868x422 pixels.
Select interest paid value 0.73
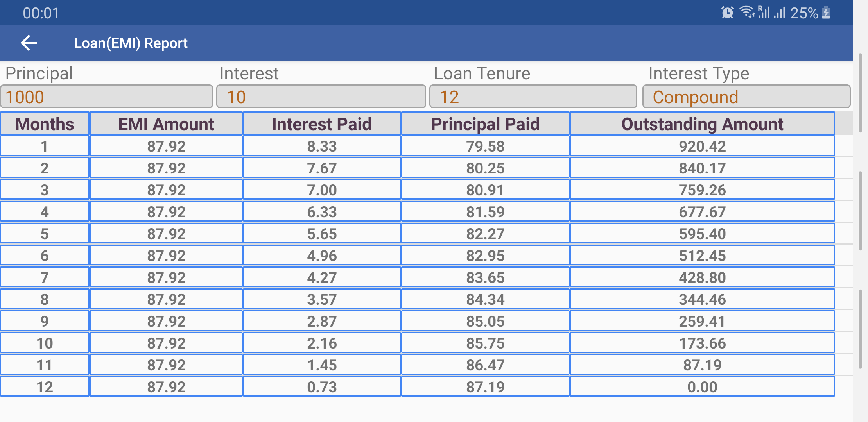click(x=322, y=387)
